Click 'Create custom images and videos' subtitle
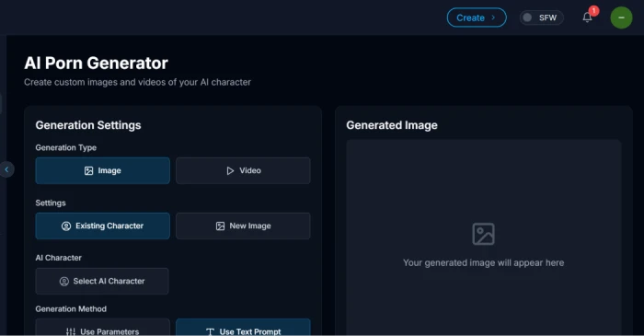Screen dimensions: 644x336 coord(137,82)
